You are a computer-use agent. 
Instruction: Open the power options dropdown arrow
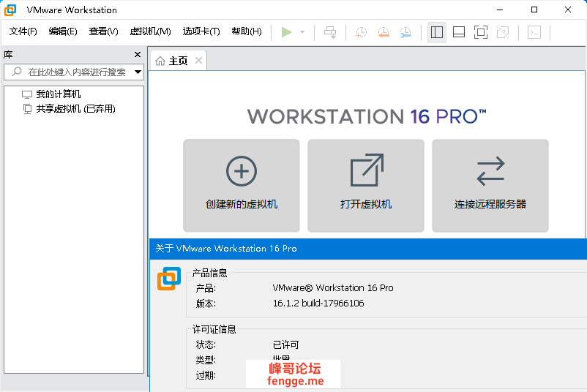pyautogui.click(x=302, y=32)
